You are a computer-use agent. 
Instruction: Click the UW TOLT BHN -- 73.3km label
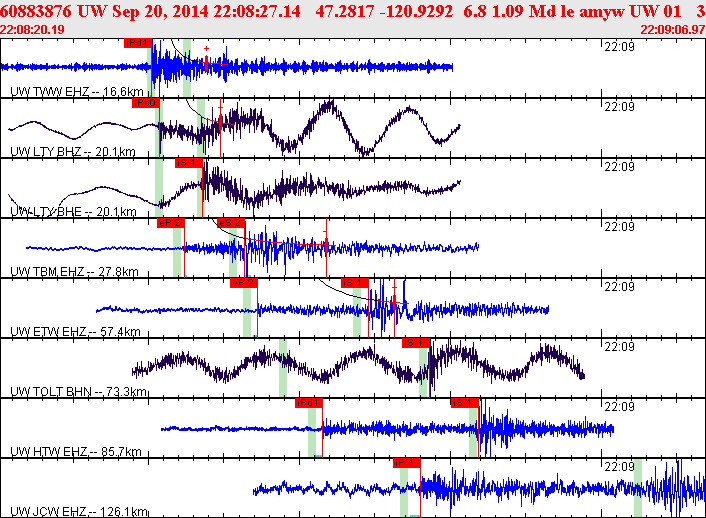point(78,392)
